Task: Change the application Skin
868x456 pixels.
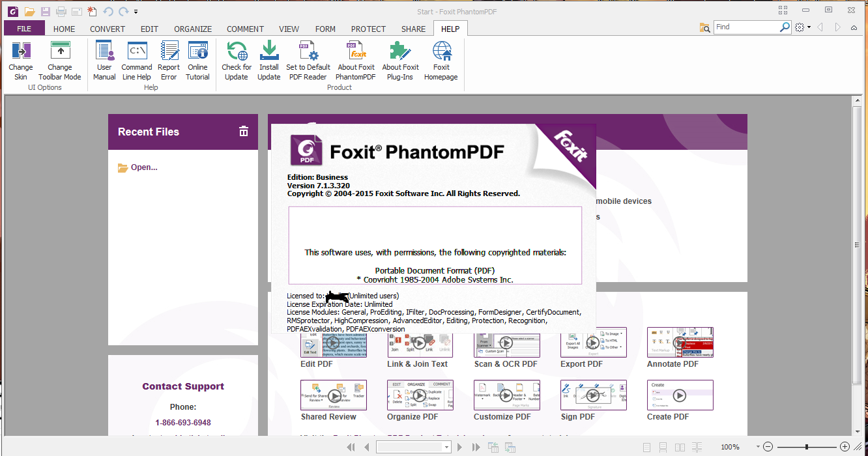Action: point(20,60)
